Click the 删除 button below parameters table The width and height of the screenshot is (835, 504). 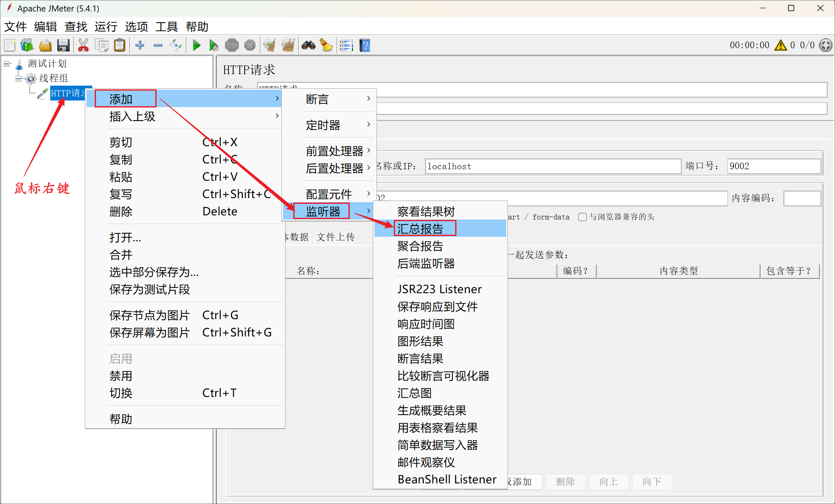point(565,481)
